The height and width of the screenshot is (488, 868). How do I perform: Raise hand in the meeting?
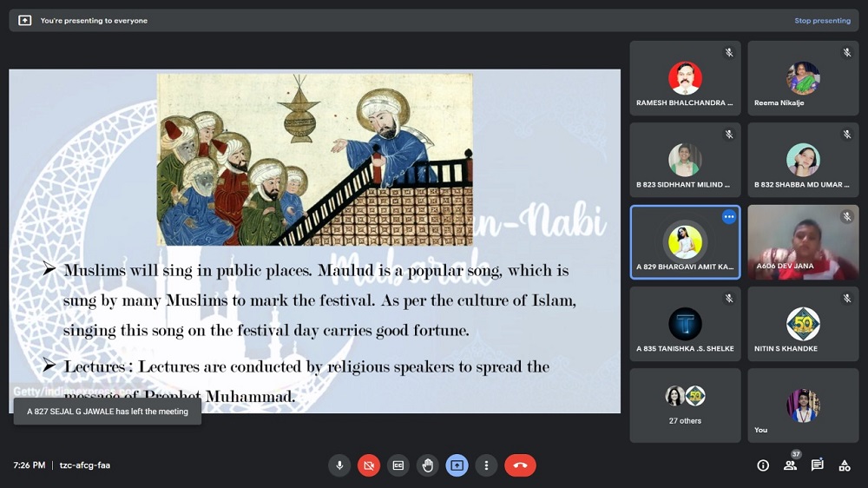(427, 465)
